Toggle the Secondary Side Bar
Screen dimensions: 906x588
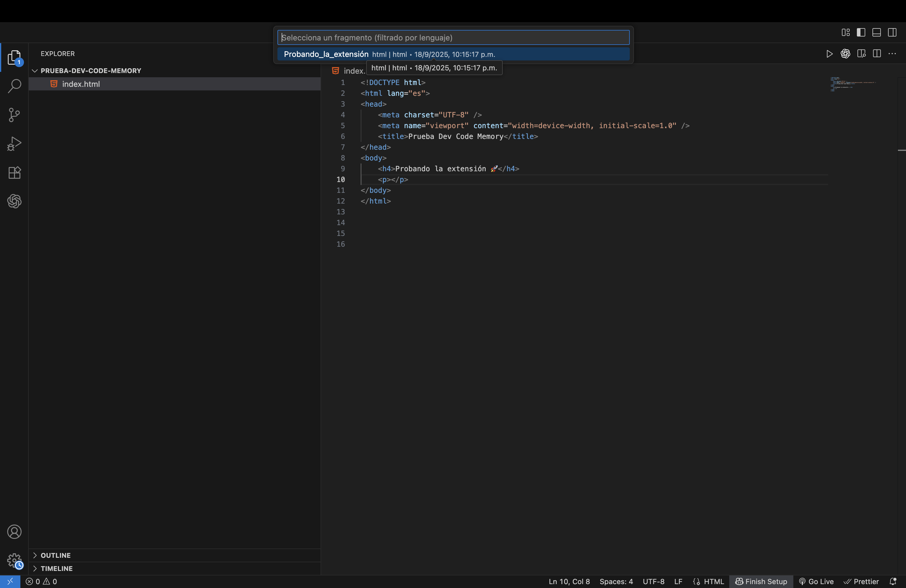pyautogui.click(x=892, y=32)
